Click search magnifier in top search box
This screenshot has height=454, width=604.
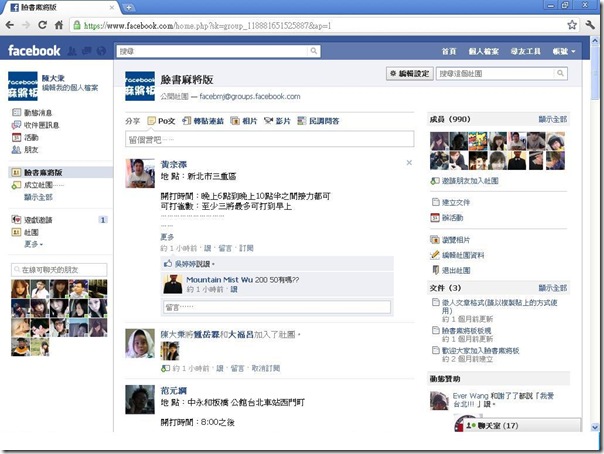[314, 51]
